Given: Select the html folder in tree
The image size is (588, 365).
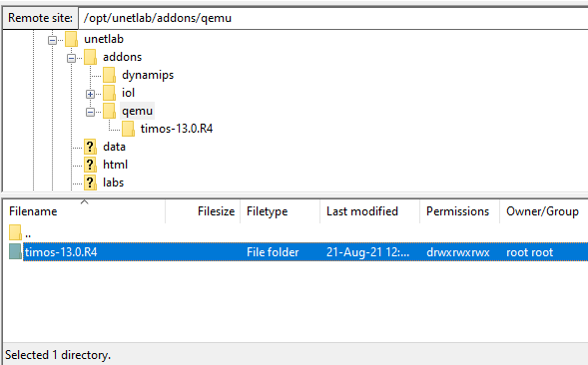Looking at the screenshot, I should point(115,165).
